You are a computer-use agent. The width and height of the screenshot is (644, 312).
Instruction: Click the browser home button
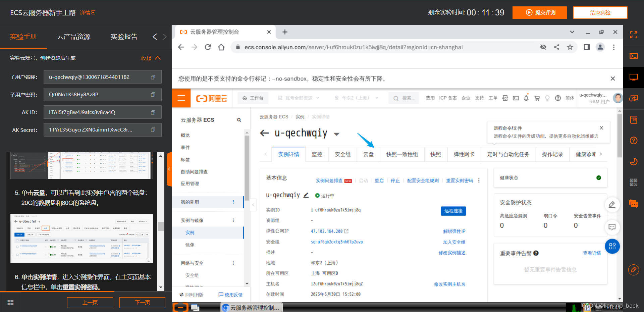point(221,47)
